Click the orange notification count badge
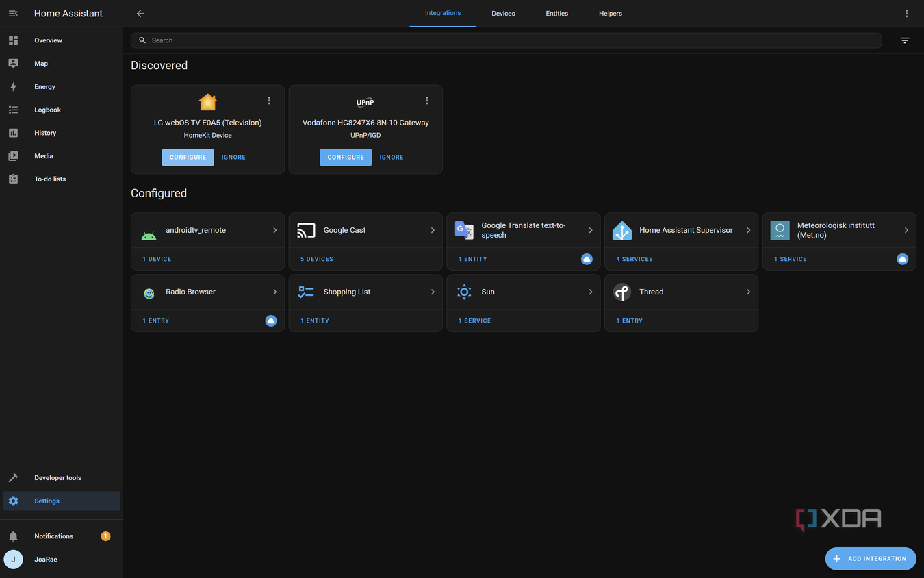924x578 pixels. click(x=105, y=536)
